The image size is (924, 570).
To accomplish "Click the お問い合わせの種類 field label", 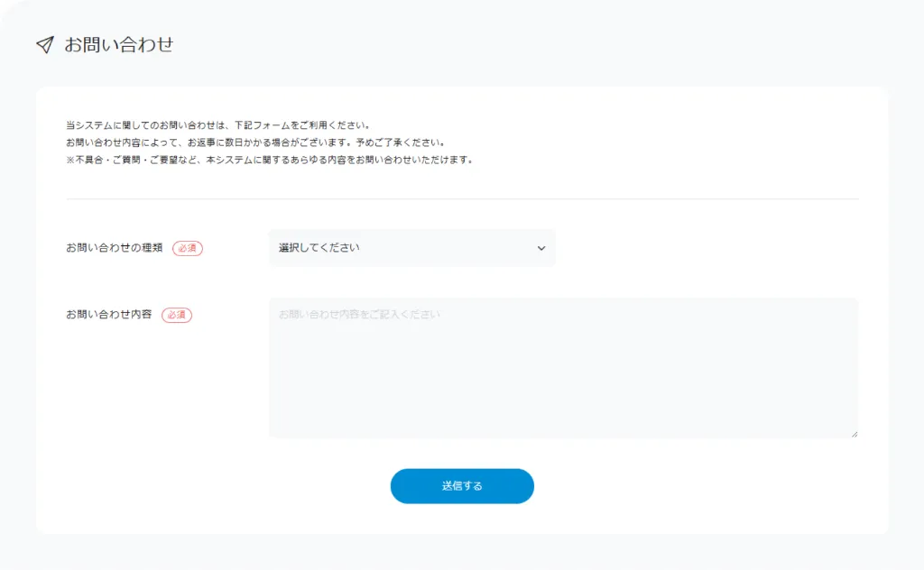I will [x=114, y=248].
